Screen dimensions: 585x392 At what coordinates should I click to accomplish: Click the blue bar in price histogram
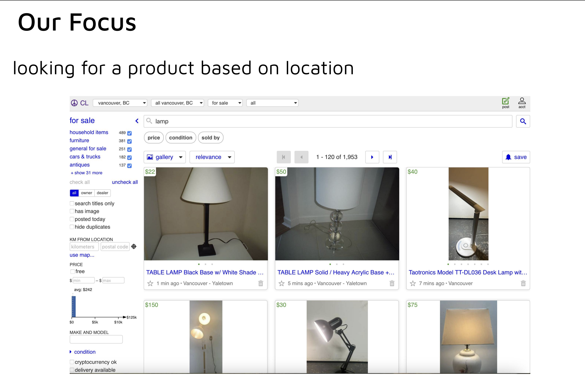74,307
